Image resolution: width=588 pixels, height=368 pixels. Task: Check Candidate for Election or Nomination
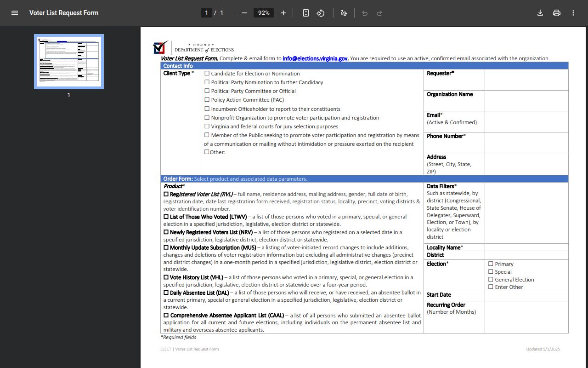tap(207, 73)
